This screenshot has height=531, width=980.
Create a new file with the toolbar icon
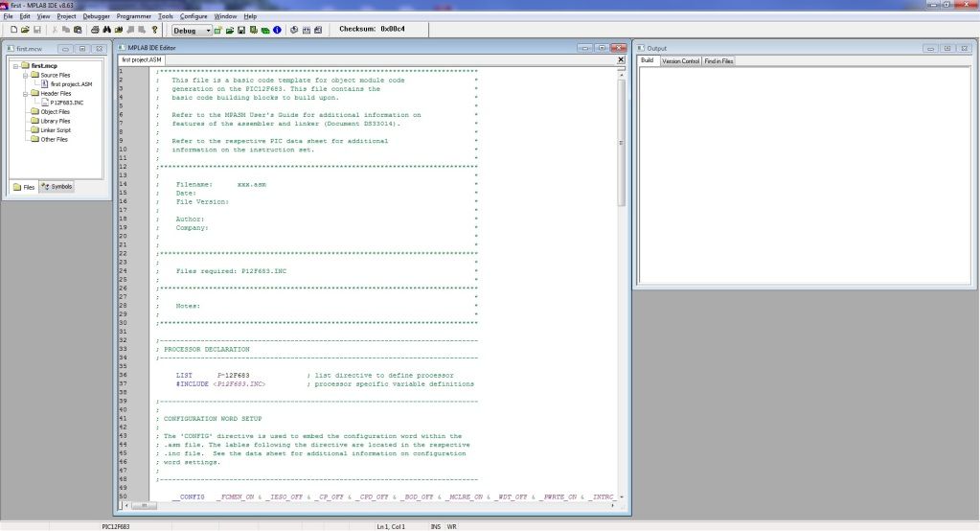[x=13, y=30]
